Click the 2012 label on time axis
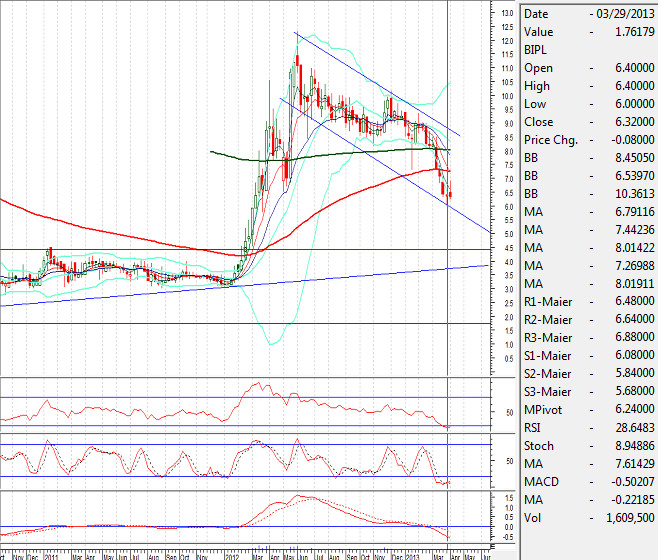 tap(232, 553)
